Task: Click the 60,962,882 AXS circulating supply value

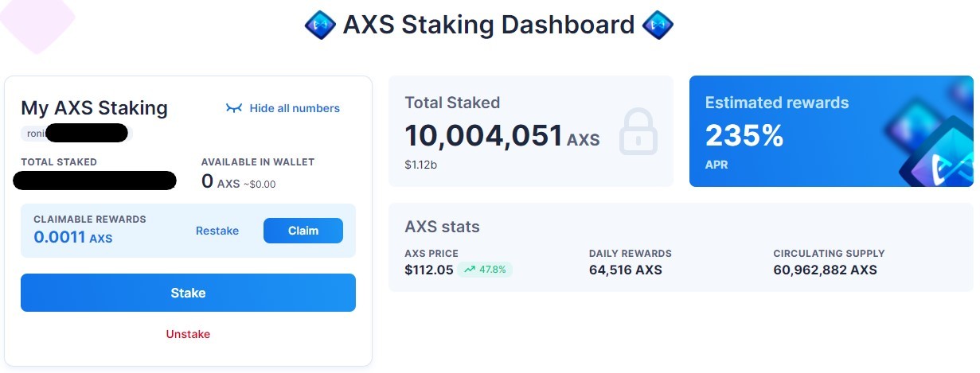Action: click(x=825, y=270)
